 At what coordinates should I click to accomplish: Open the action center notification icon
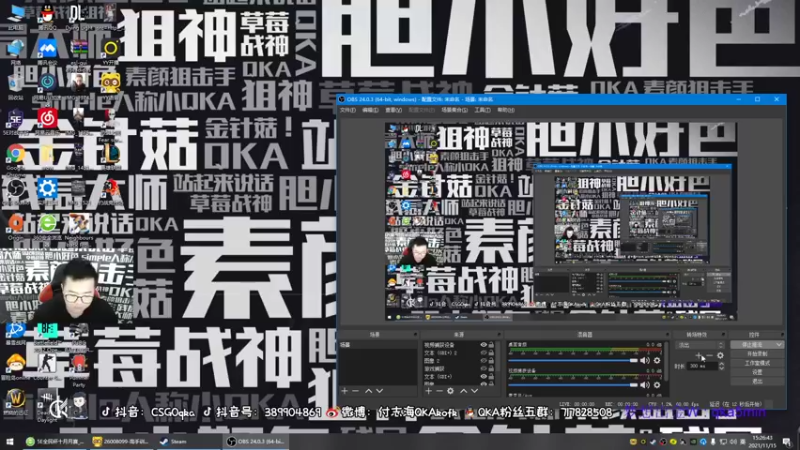pyautogui.click(x=787, y=441)
